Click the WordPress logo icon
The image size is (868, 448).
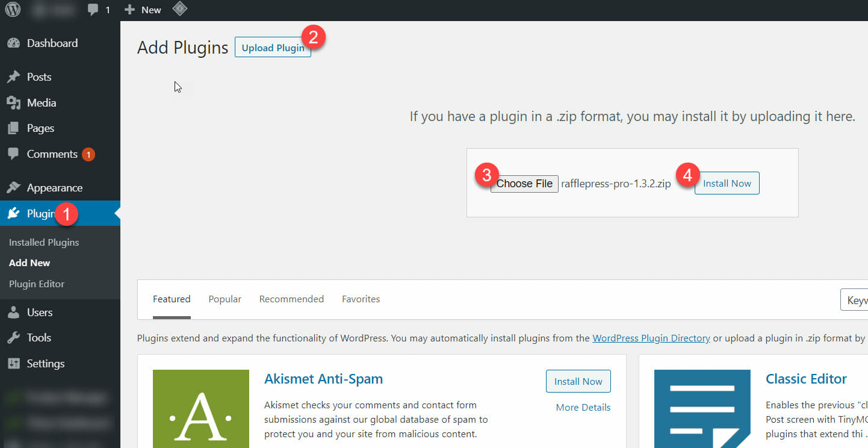pyautogui.click(x=13, y=10)
